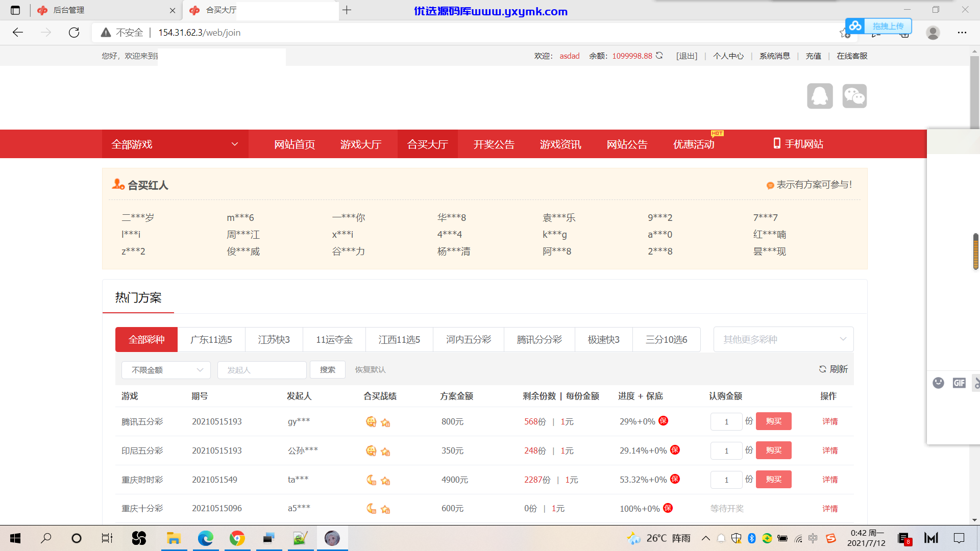Viewport: 980px width, 551px height.
Task: Click the QQ contact icon
Action: click(820, 96)
